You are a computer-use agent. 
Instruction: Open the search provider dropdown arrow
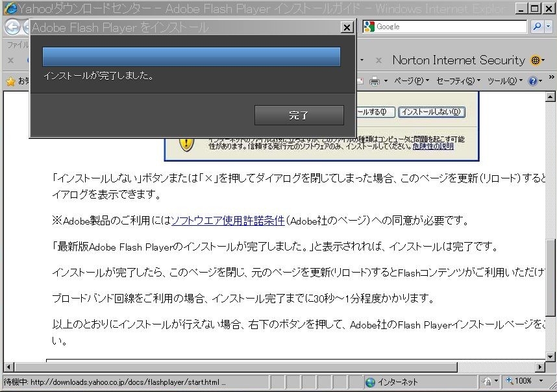548,26
